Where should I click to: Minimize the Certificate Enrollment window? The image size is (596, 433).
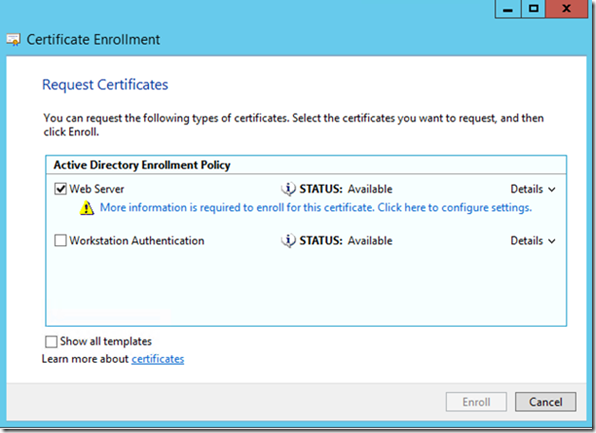(508, 9)
